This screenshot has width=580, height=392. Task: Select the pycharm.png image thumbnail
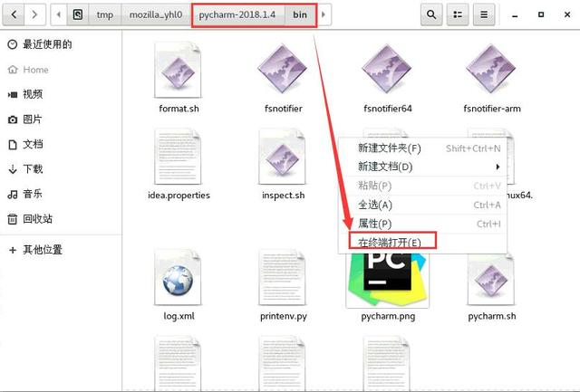click(387, 280)
